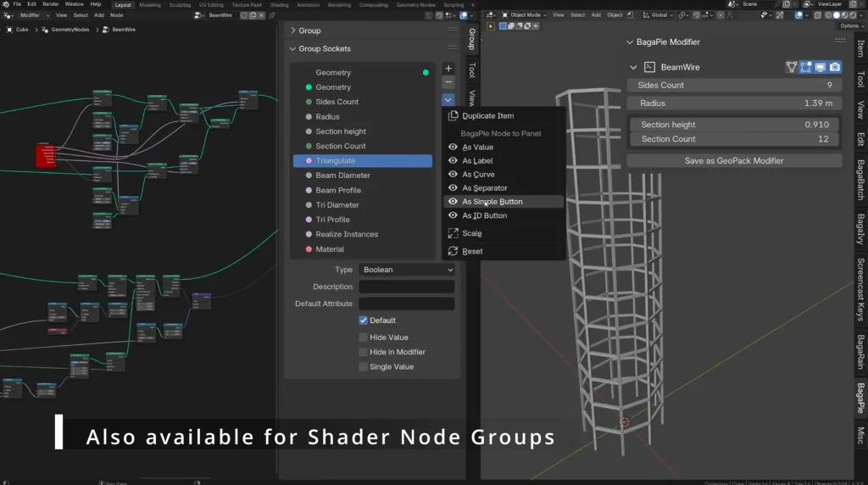Enable the Hide Value checkbox
This screenshot has width=868, height=485.
point(364,337)
